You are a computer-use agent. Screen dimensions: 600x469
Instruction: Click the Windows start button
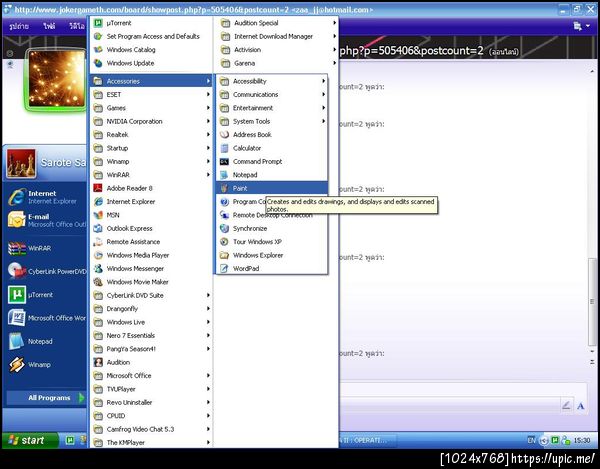click(x=30, y=440)
